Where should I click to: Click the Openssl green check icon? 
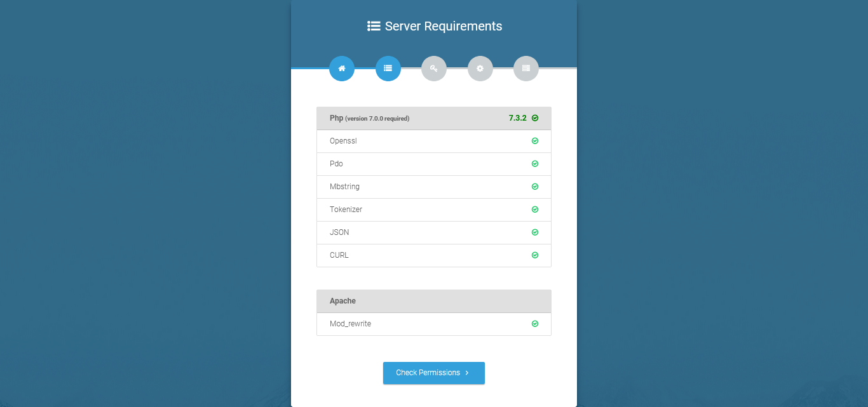point(535,141)
